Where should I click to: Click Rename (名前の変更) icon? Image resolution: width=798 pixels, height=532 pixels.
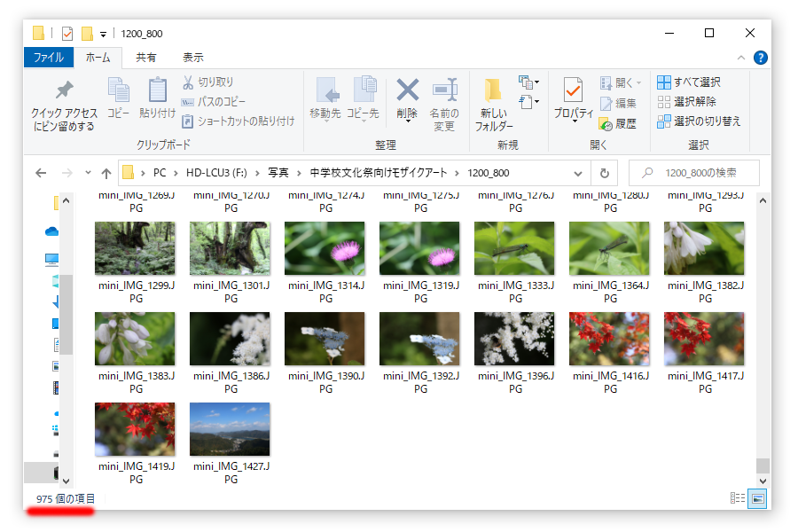(444, 90)
